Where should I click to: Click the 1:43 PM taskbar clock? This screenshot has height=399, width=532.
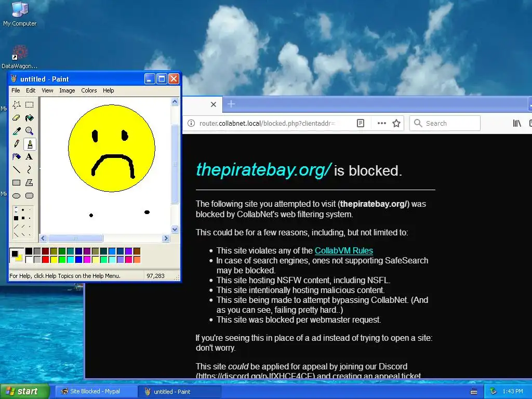pyautogui.click(x=513, y=392)
